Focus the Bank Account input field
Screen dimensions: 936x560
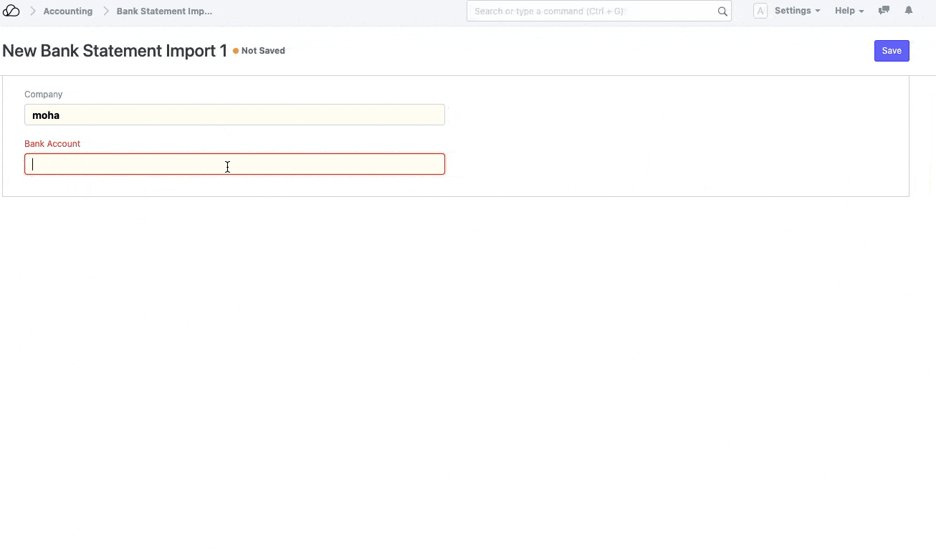pyautogui.click(x=234, y=164)
